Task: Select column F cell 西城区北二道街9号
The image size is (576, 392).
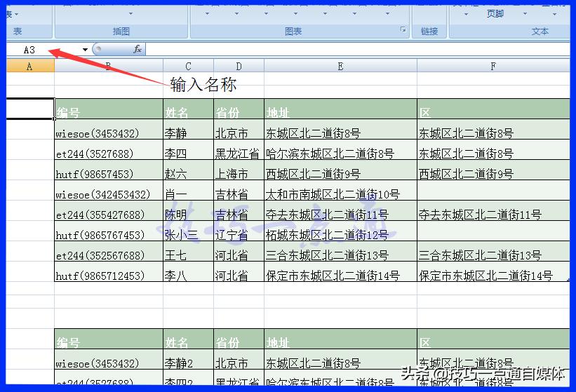Action: pyautogui.click(x=493, y=170)
